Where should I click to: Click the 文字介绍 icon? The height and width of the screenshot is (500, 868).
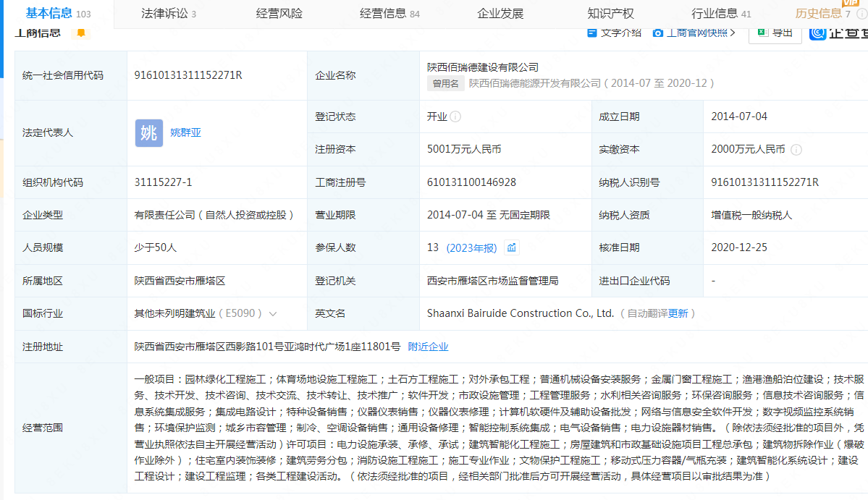coord(591,33)
